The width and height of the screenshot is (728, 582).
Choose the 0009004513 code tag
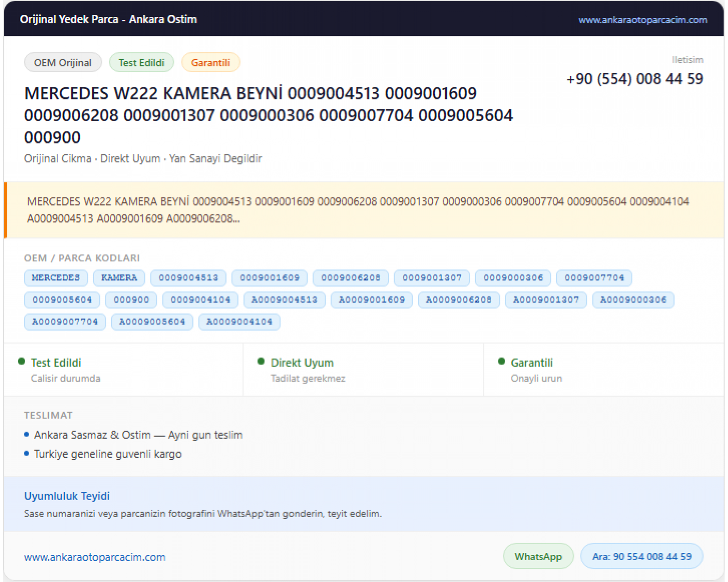click(x=188, y=278)
